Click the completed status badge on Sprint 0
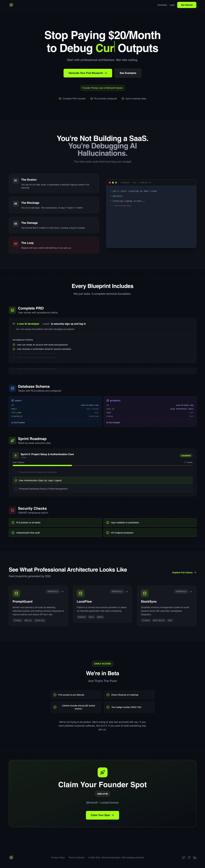 [186, 456]
